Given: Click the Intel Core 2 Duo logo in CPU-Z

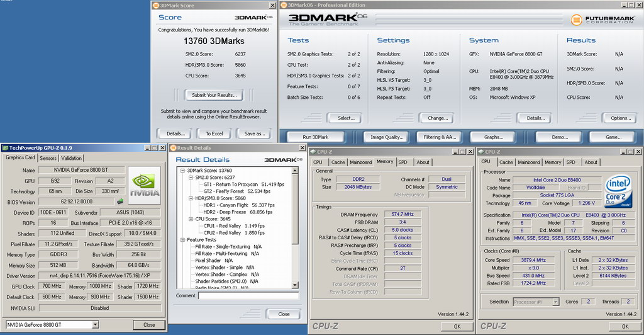Looking at the screenshot, I should click(x=618, y=191).
